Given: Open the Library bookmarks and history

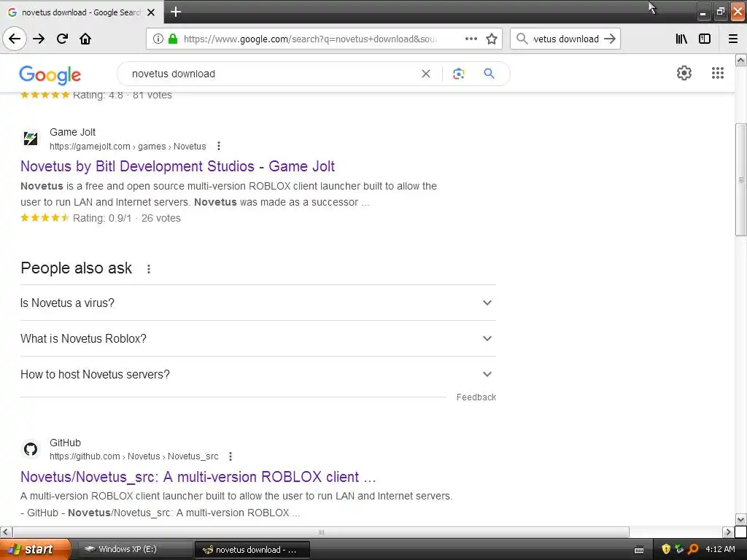Looking at the screenshot, I should click(681, 39).
